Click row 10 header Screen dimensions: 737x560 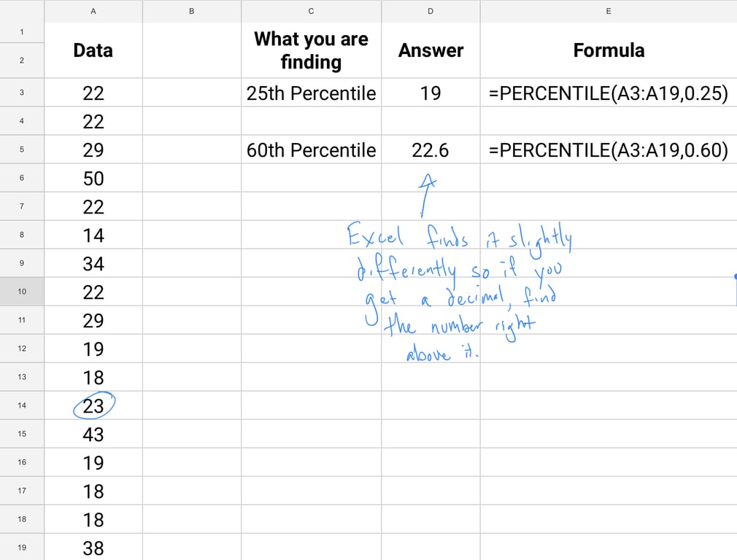click(22, 292)
